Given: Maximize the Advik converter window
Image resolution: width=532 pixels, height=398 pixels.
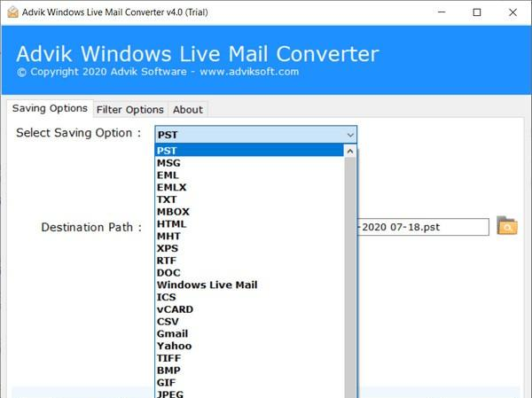Looking at the screenshot, I should (x=477, y=12).
